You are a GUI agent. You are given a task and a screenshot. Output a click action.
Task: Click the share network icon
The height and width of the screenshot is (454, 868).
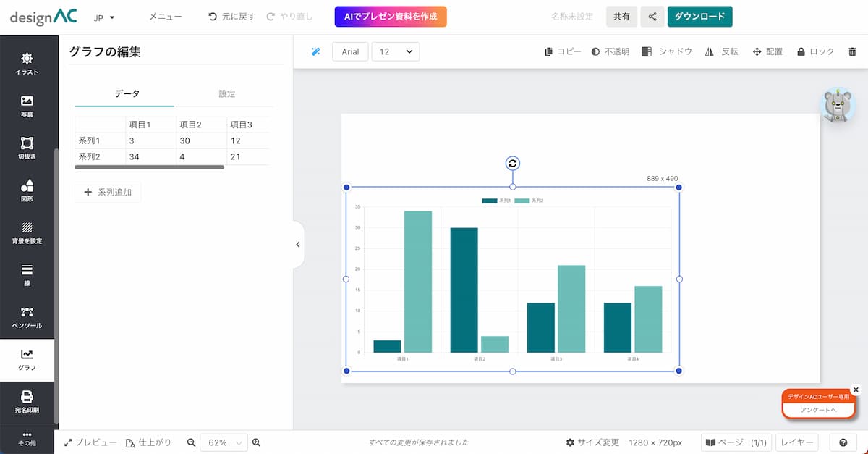click(652, 17)
